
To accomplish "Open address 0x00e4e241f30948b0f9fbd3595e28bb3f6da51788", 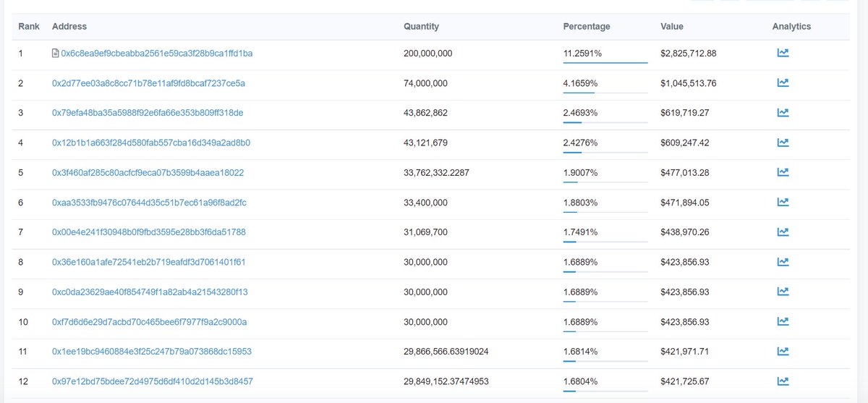I will click(x=149, y=232).
